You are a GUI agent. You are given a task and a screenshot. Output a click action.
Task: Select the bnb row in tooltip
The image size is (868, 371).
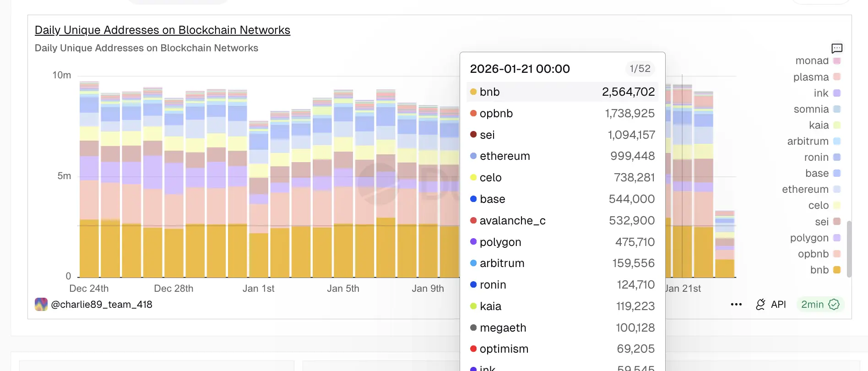(562, 92)
